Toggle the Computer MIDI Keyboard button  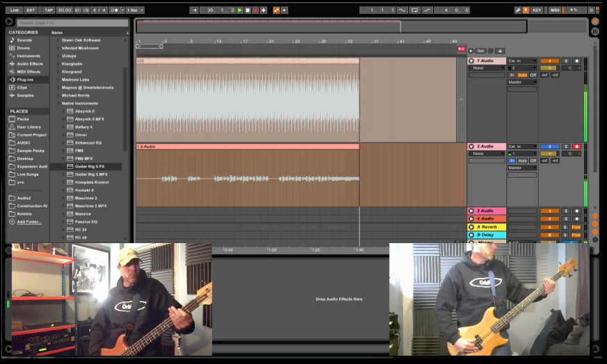point(526,10)
